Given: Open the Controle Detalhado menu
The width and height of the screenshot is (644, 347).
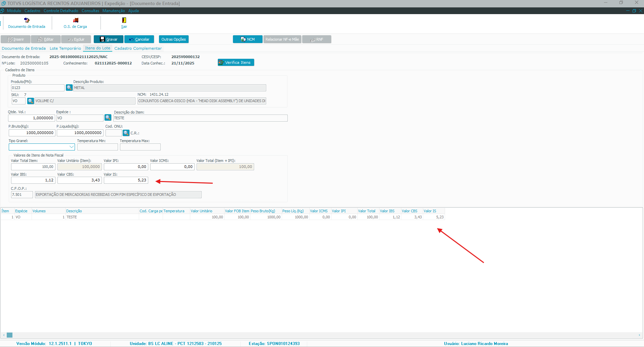Looking at the screenshot, I should point(61,11).
